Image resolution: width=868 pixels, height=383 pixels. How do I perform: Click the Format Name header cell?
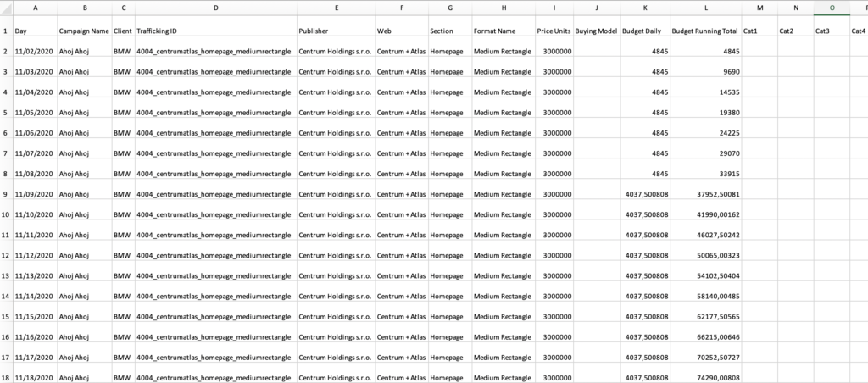coord(503,31)
